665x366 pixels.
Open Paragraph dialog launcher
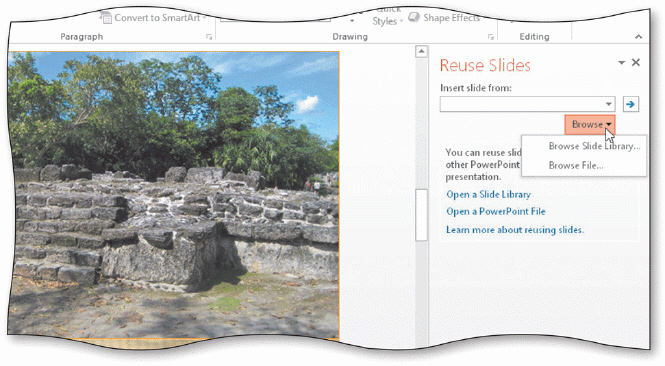coord(209,37)
